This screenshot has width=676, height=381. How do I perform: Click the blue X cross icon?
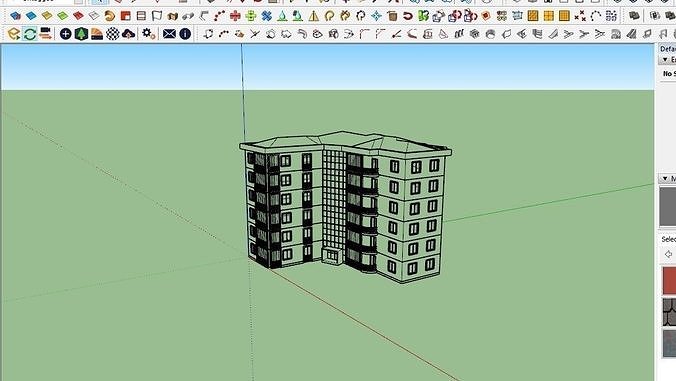(x=266, y=16)
